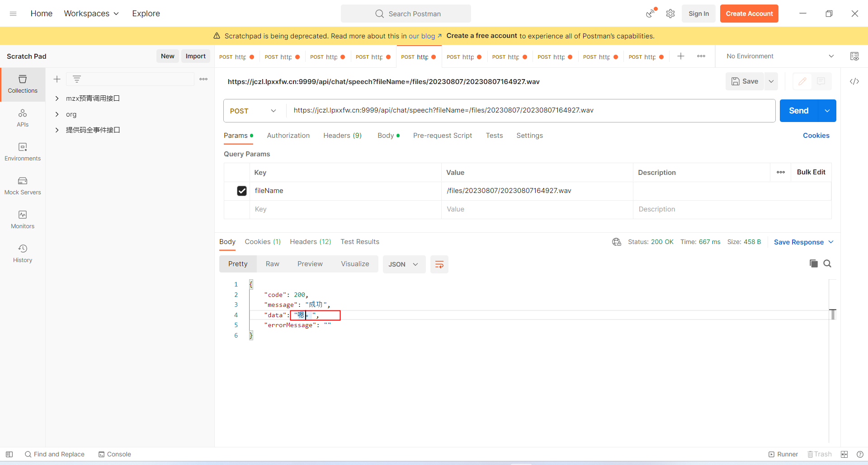
Task: Open the JSON format dropdown
Action: coord(404,264)
